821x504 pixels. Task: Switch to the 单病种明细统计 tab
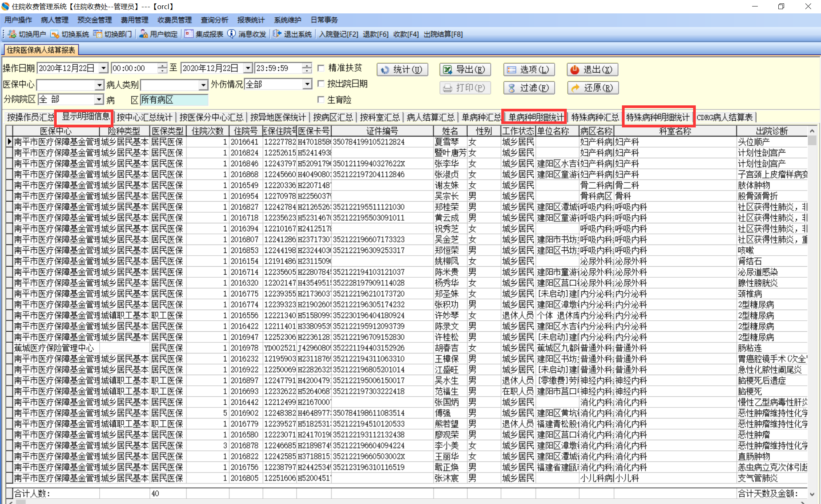pos(535,117)
